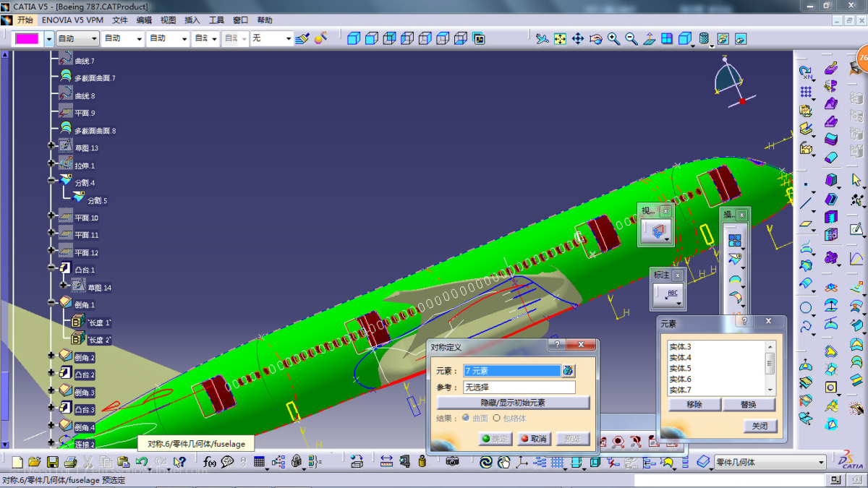Expand the 平面.10 tree node

(x=51, y=215)
